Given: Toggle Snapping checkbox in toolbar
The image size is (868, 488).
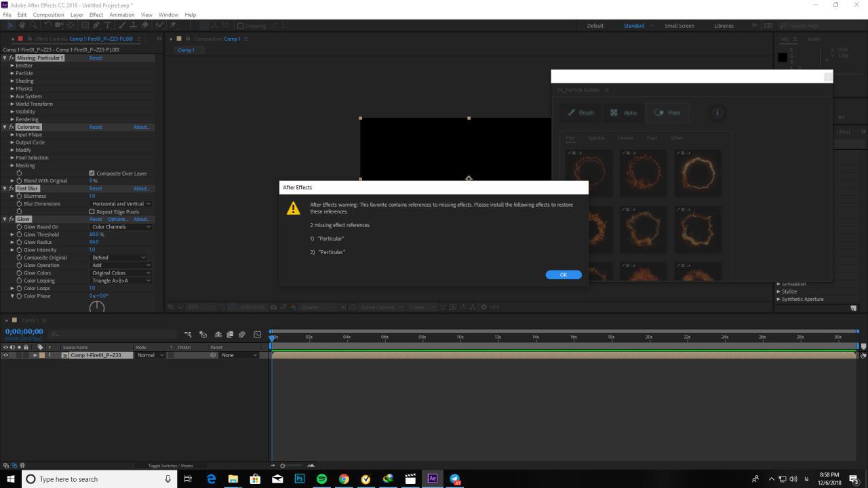Looking at the screenshot, I should coord(240,26).
